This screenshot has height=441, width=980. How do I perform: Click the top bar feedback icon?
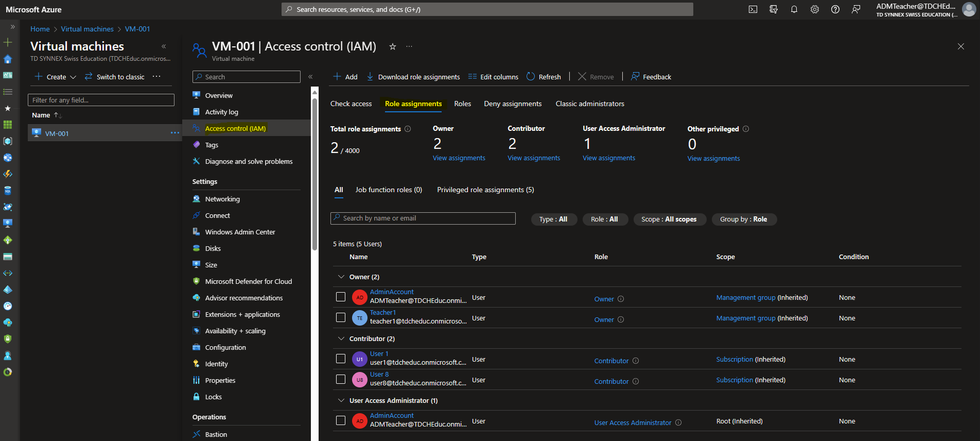click(x=856, y=9)
